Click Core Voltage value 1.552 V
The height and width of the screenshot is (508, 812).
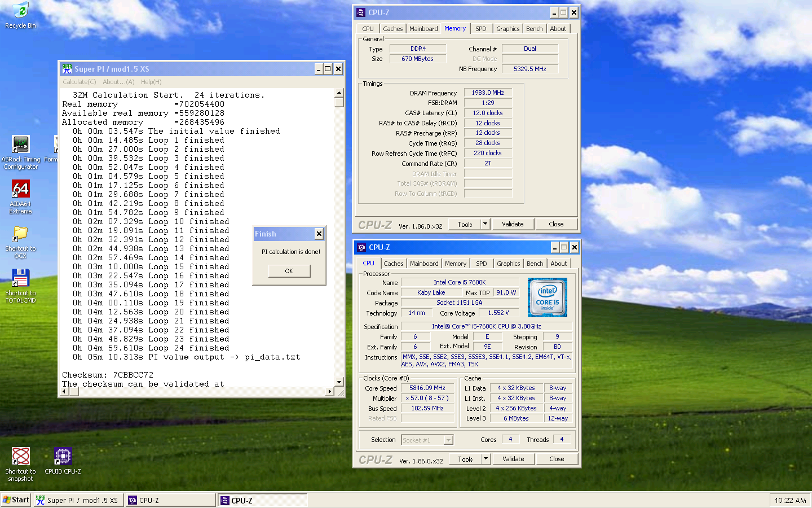coord(498,313)
